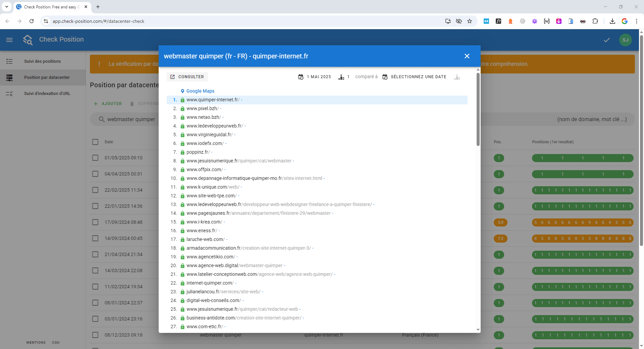The width and height of the screenshot is (644, 349).
Task: Click the position ranking icon next to 1
Action: (x=341, y=77)
